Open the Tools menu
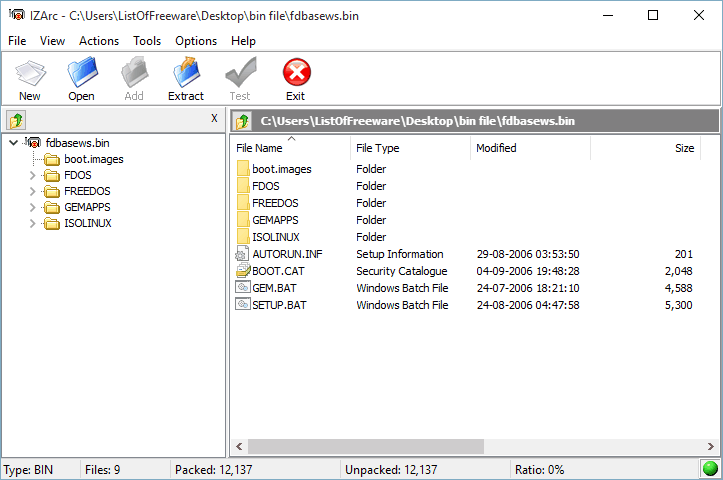The width and height of the screenshot is (723, 480). 147,41
